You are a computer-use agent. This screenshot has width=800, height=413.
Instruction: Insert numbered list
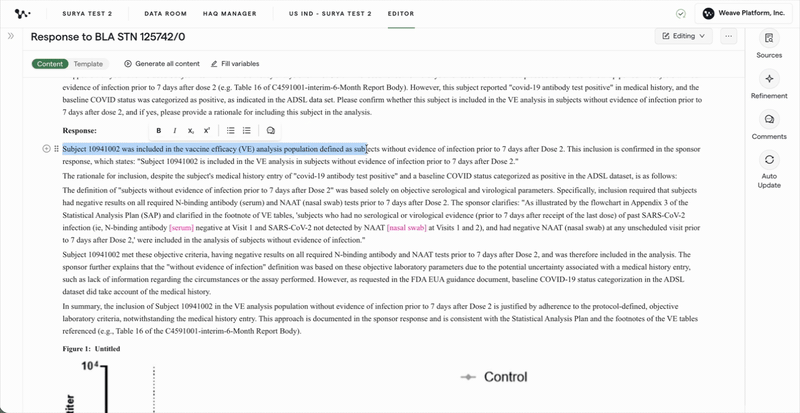click(x=247, y=131)
